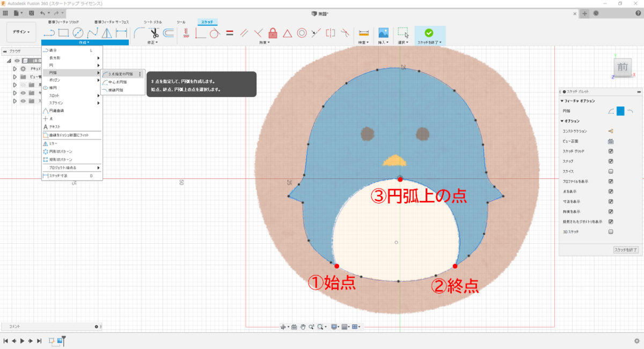Switch to the Sheet Metal (シート メタル) tab
Image resolution: width=644 pixels, height=349 pixels.
(x=153, y=22)
